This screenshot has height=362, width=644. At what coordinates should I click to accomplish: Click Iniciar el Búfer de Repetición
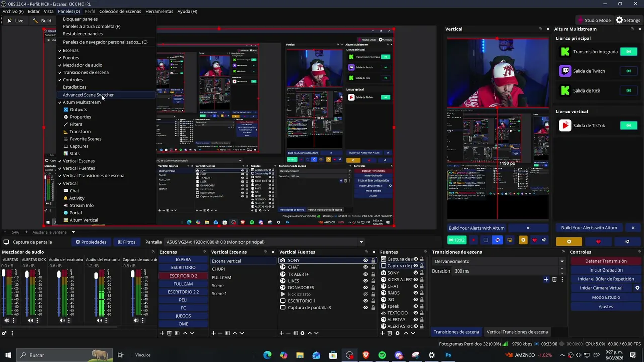[606, 279]
